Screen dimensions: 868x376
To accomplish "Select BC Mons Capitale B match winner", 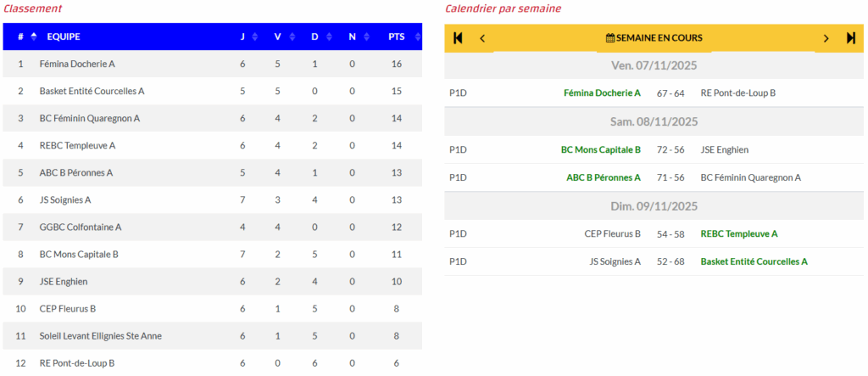I will pos(600,150).
